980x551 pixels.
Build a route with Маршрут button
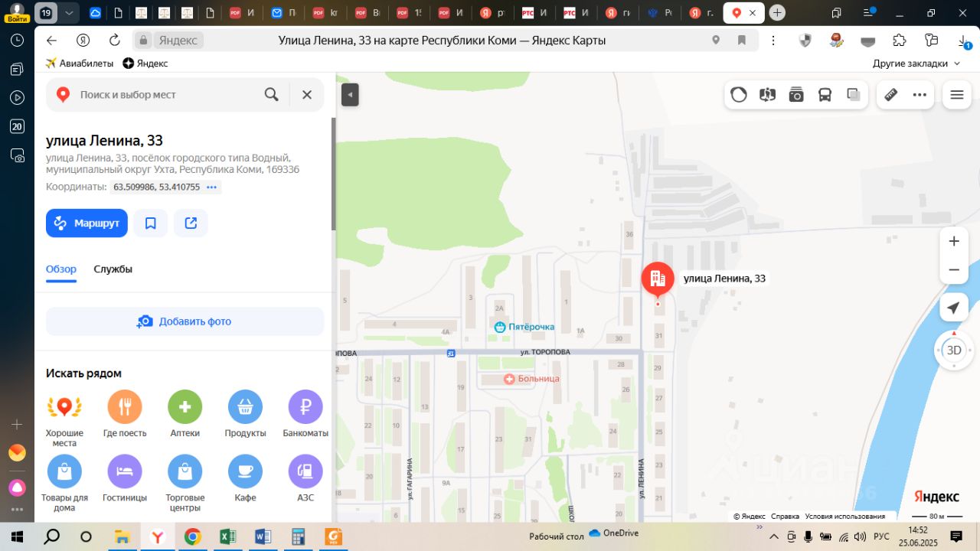[x=87, y=223]
